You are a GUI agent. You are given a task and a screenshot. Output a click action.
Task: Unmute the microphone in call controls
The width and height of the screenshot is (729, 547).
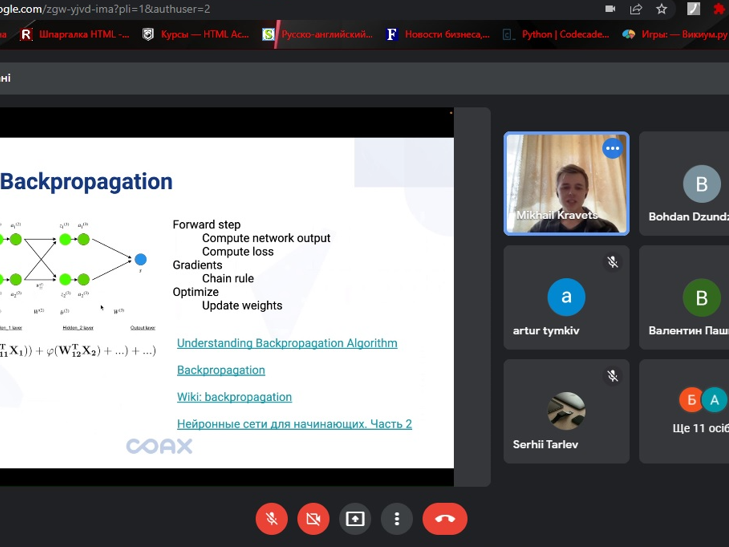(x=271, y=518)
